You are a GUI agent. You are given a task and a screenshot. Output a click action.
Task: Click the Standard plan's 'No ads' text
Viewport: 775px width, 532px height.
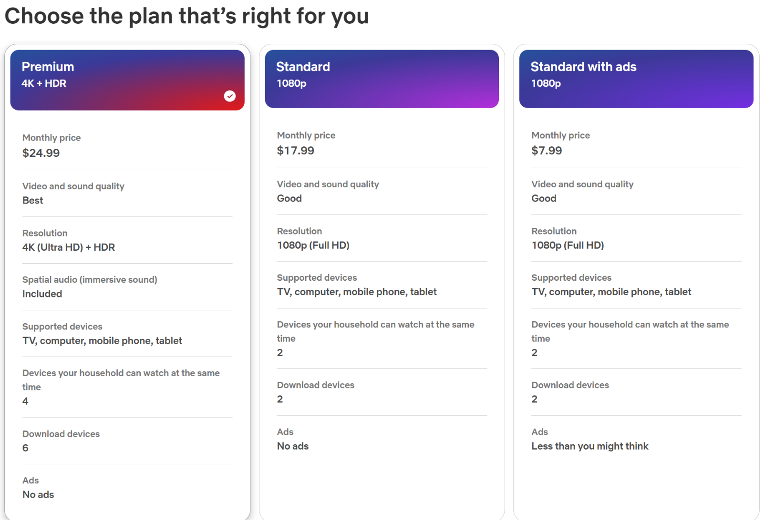293,446
